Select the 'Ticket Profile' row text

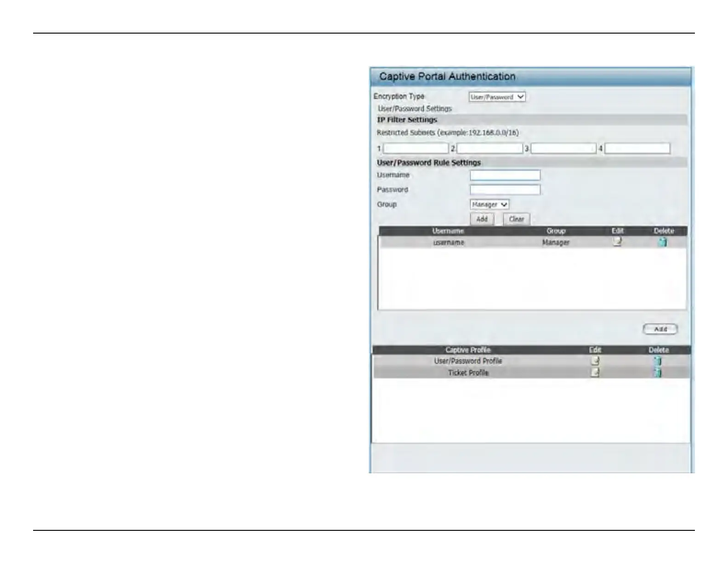[x=468, y=373]
